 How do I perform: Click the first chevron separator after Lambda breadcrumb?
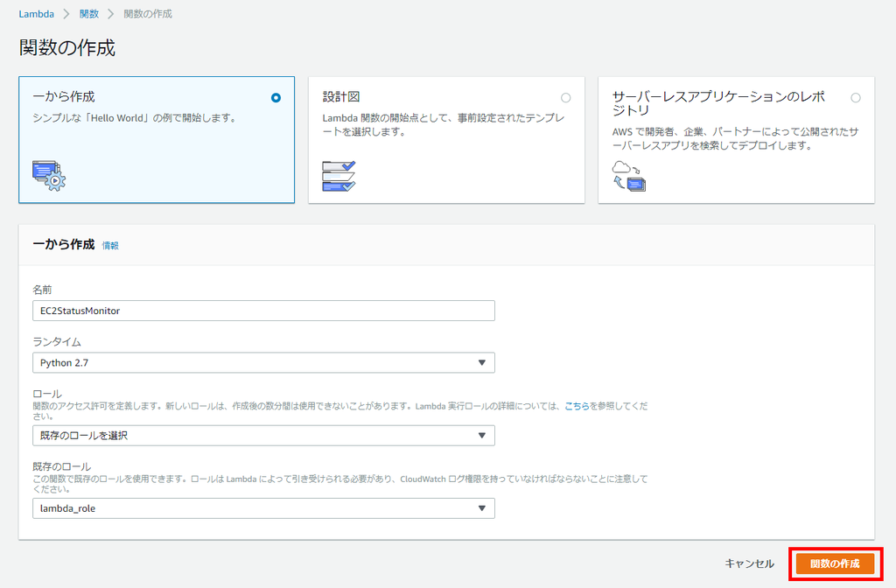(66, 14)
